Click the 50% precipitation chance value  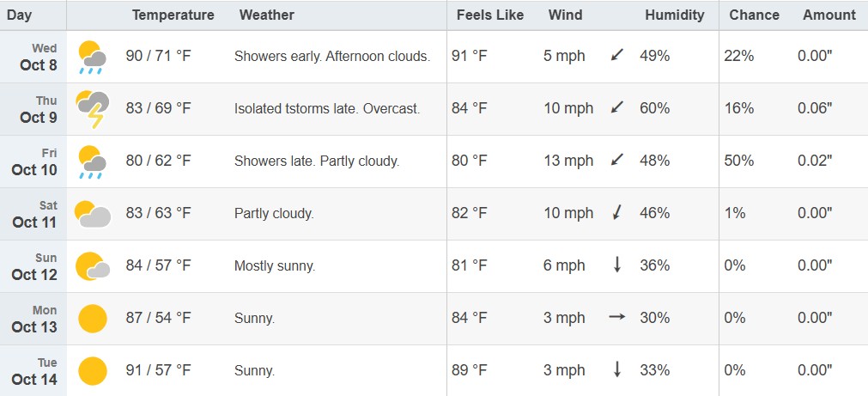(738, 161)
